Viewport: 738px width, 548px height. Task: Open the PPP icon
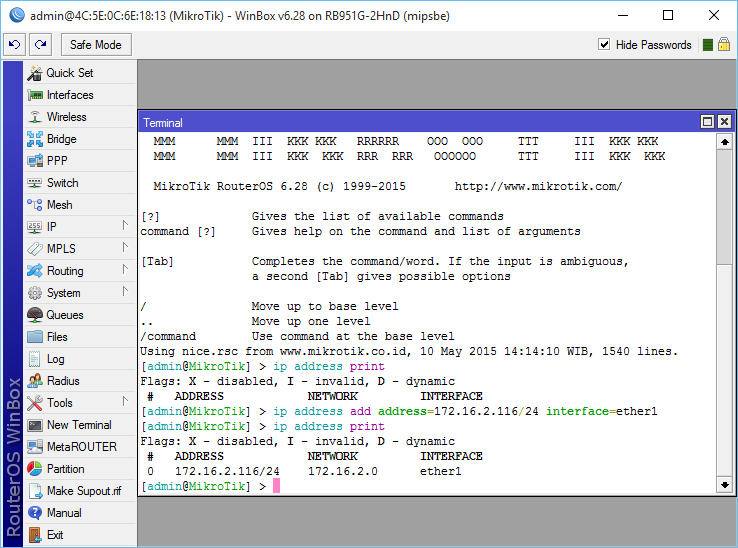click(35, 161)
